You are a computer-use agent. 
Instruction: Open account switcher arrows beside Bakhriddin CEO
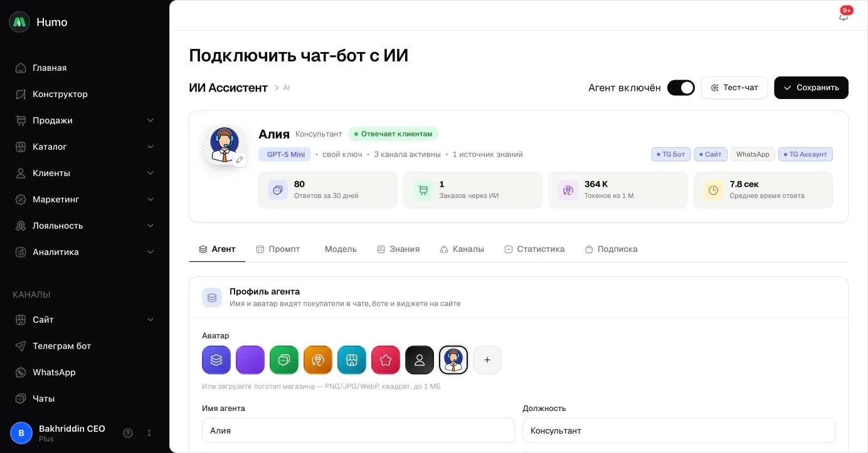coord(149,433)
